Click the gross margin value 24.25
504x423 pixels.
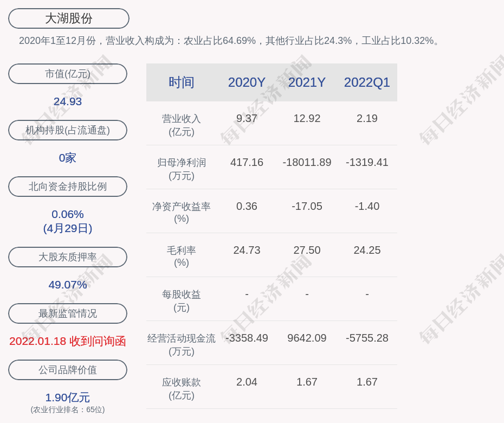click(x=367, y=250)
